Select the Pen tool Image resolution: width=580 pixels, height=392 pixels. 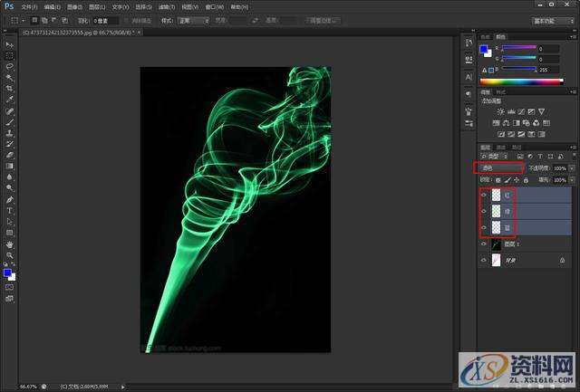[10, 199]
